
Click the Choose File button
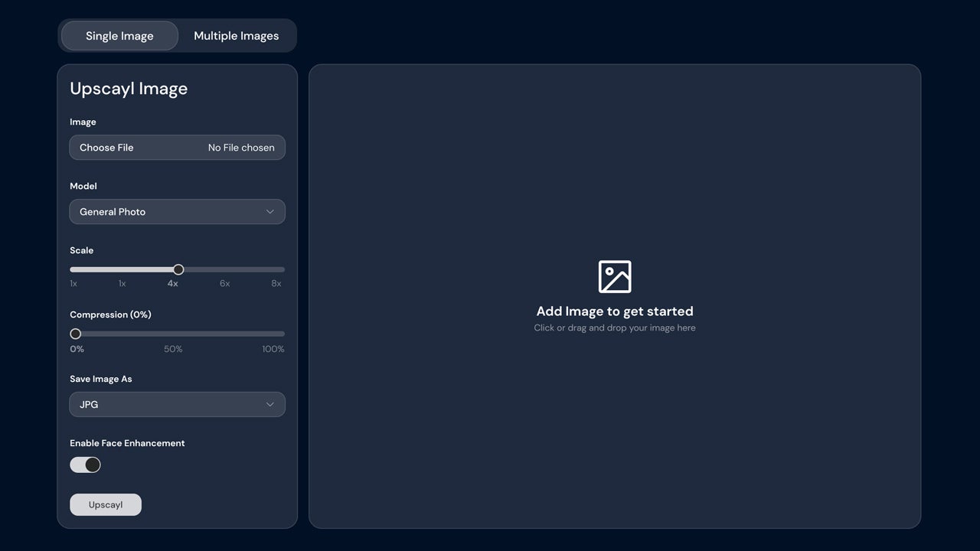point(106,148)
